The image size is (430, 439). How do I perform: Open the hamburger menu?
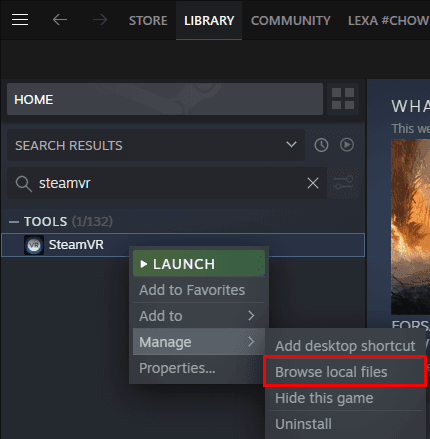[x=20, y=20]
